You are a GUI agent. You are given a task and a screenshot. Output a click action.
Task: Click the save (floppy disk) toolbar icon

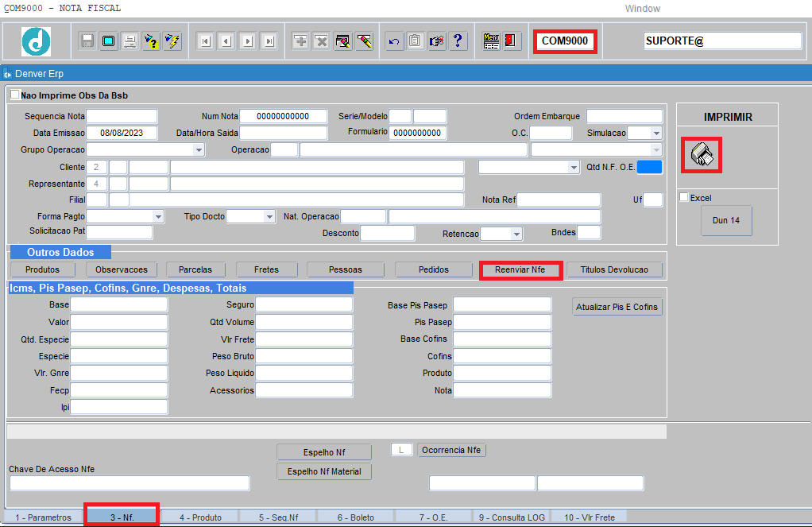tap(87, 41)
